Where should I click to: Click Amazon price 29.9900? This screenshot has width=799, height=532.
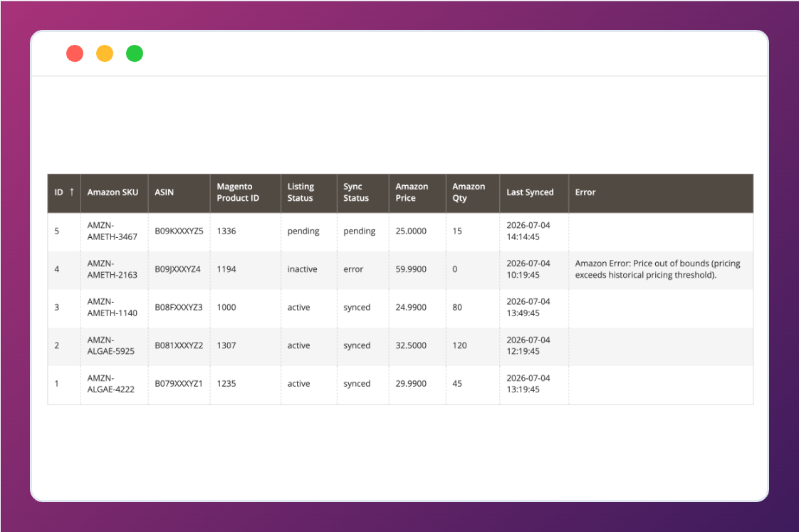pyautogui.click(x=411, y=384)
